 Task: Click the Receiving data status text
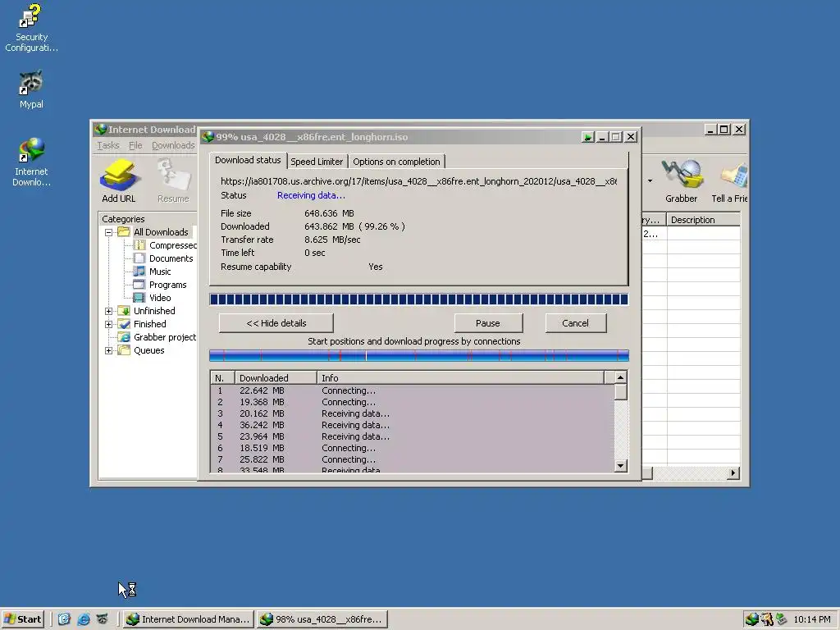pos(311,195)
